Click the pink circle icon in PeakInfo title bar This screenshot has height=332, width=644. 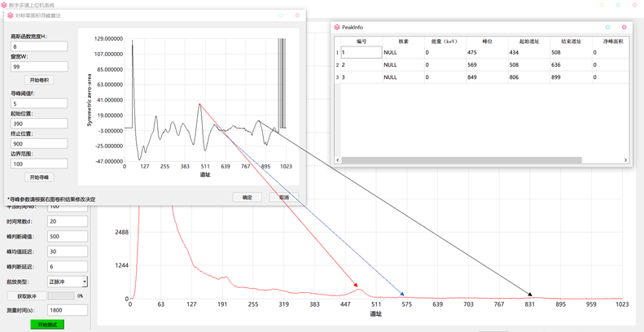(624, 28)
